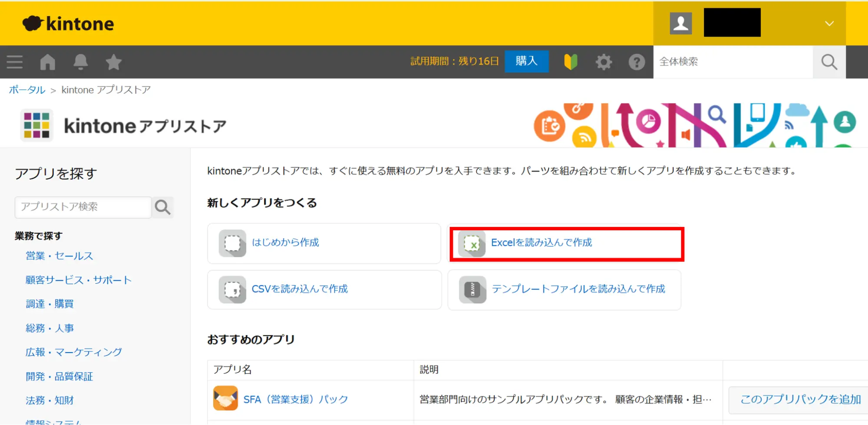868x425 pixels.
Task: Open the help question mark icon
Action: [637, 62]
